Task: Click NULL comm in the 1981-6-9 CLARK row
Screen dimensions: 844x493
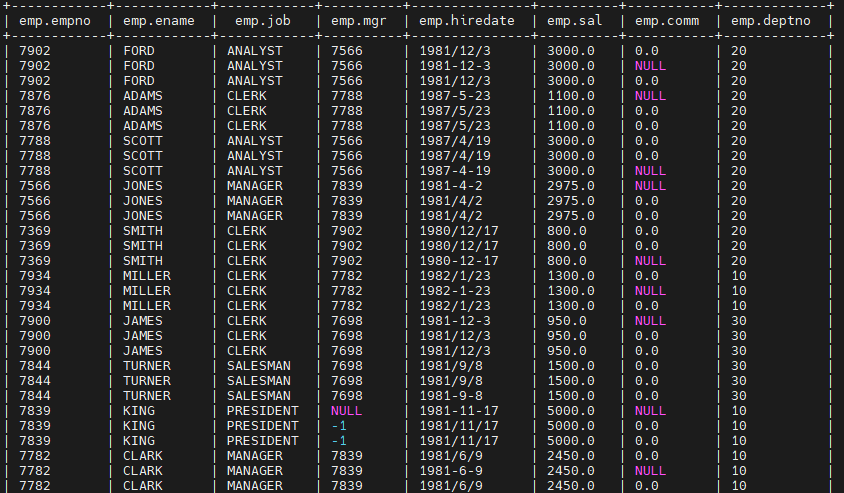Action: [x=650, y=470]
